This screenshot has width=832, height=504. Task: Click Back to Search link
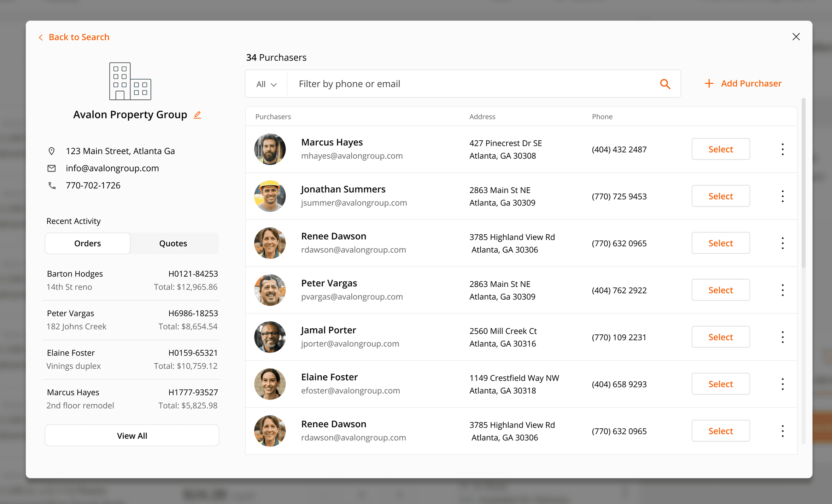[x=79, y=37]
